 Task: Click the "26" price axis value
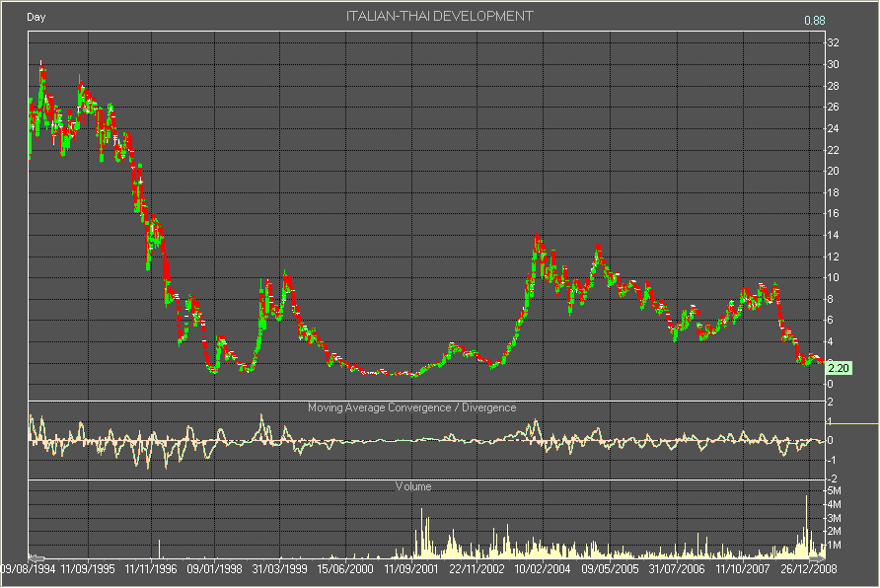tap(834, 108)
